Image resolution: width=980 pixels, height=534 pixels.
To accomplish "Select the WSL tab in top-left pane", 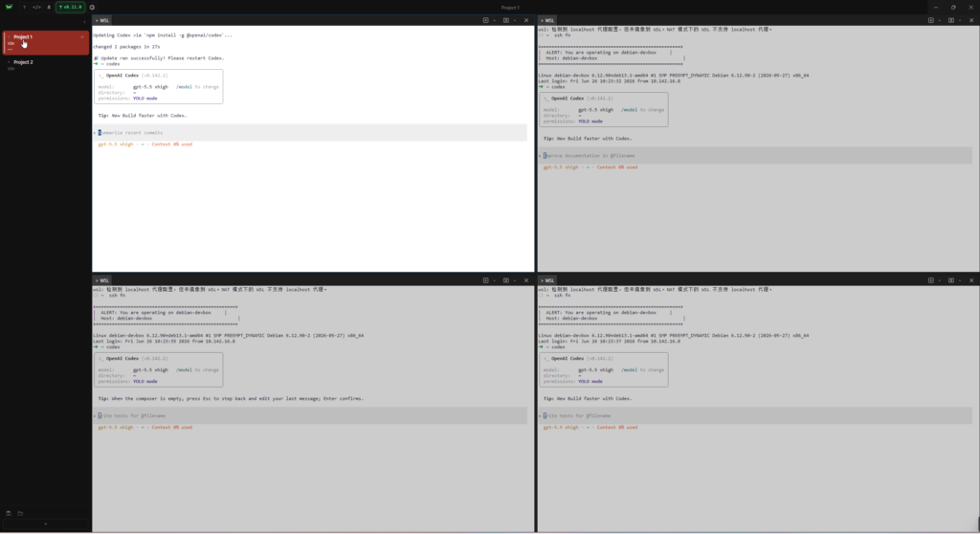I will coord(102,21).
